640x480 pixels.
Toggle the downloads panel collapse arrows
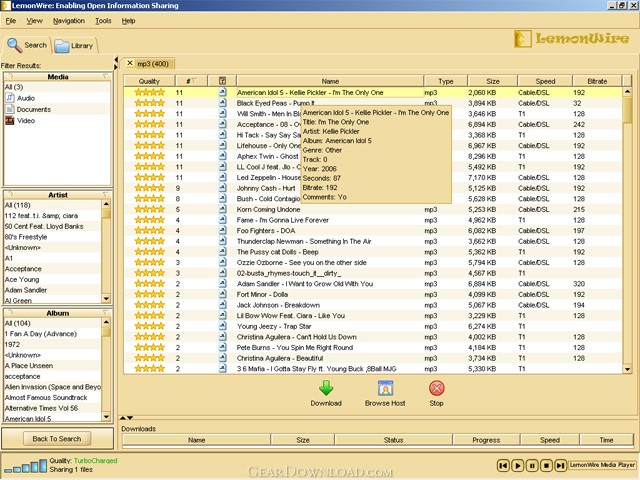[126, 418]
